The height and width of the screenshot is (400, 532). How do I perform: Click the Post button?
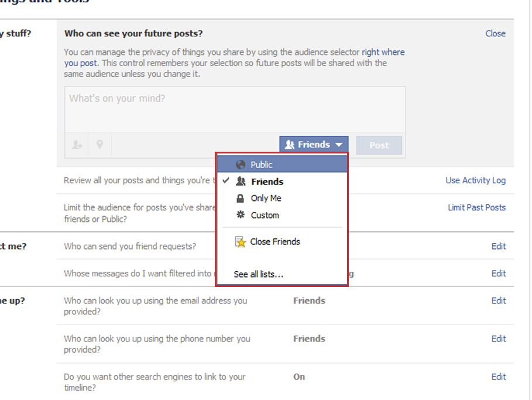[x=379, y=145]
